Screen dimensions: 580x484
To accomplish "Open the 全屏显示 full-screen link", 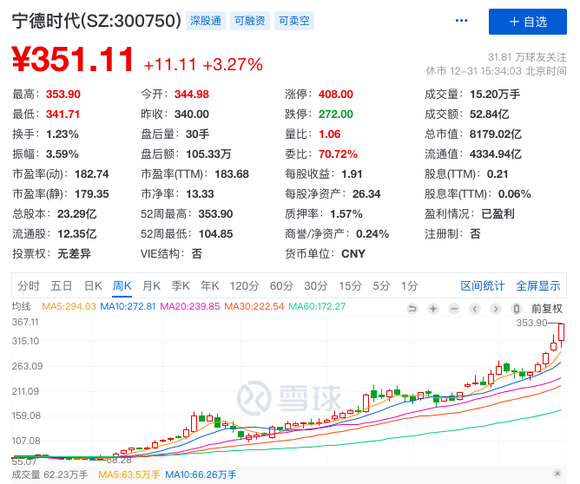I will click(x=538, y=286).
